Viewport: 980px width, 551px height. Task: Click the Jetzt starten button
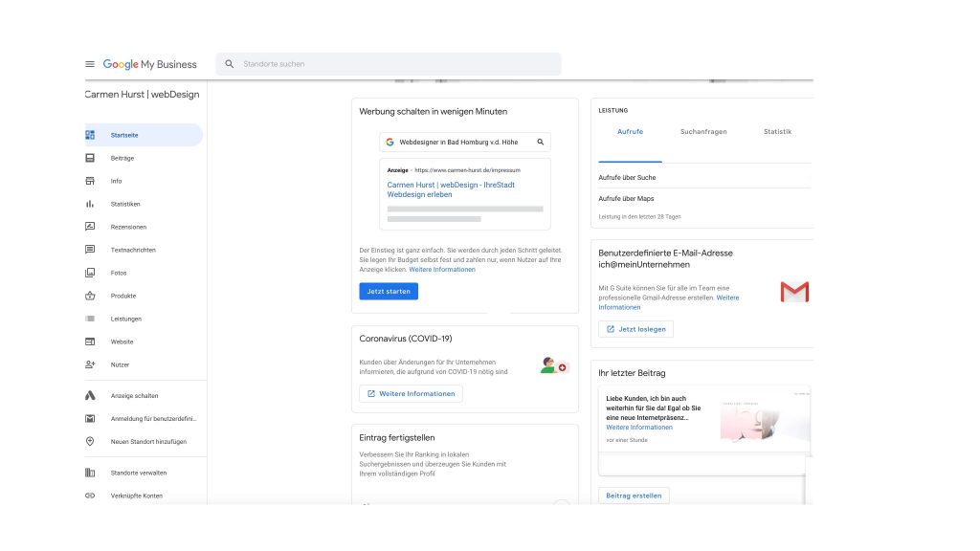(x=389, y=291)
